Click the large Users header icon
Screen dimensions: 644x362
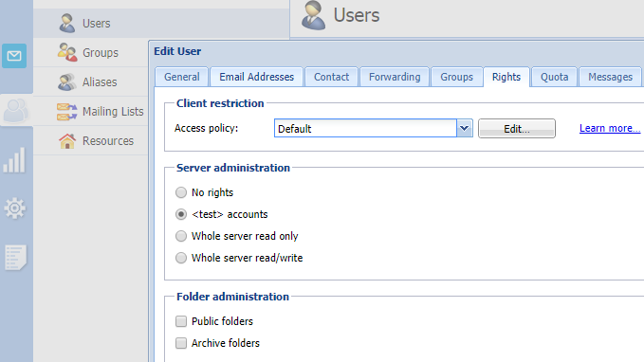[x=313, y=15]
